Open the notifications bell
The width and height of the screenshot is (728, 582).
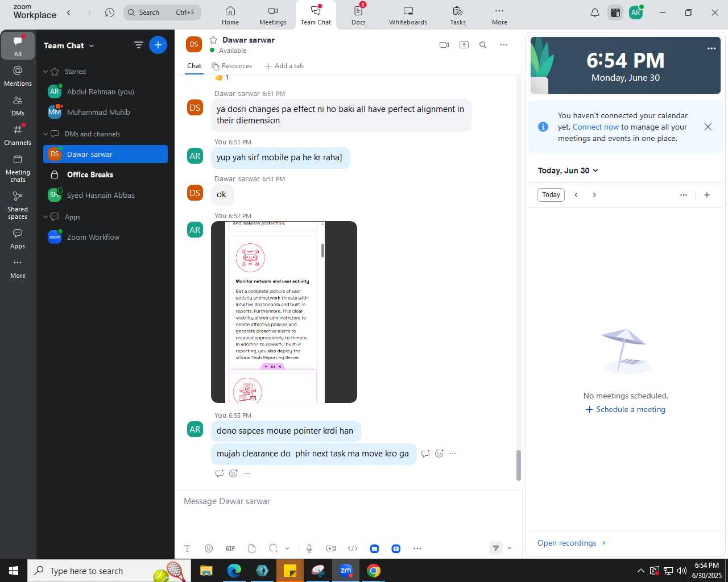(x=595, y=13)
